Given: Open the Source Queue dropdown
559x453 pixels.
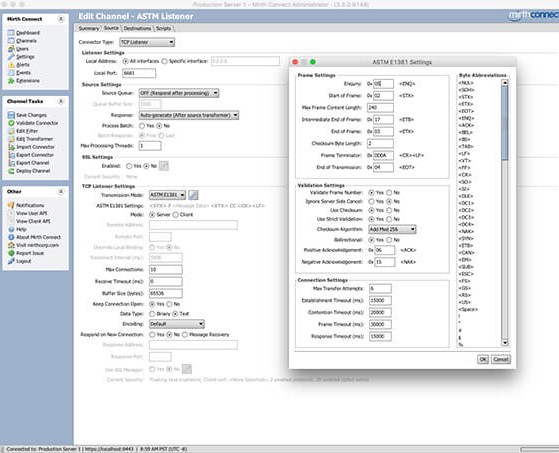Looking at the screenshot, I should [x=179, y=93].
